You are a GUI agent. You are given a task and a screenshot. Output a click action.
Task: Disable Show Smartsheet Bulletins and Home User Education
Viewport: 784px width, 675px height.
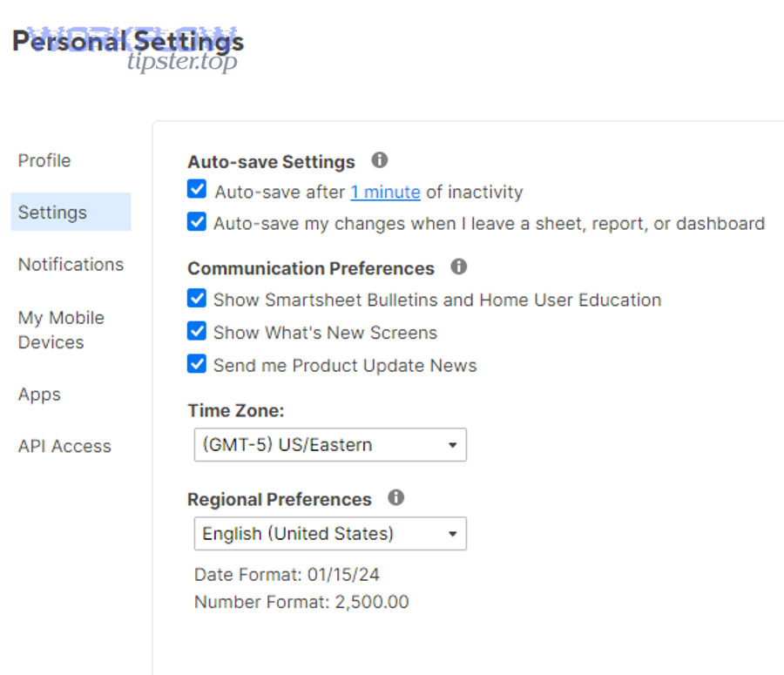point(196,299)
